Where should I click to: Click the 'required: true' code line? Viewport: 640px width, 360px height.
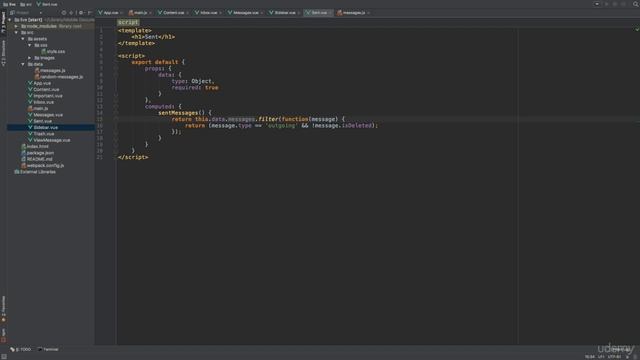pos(195,87)
